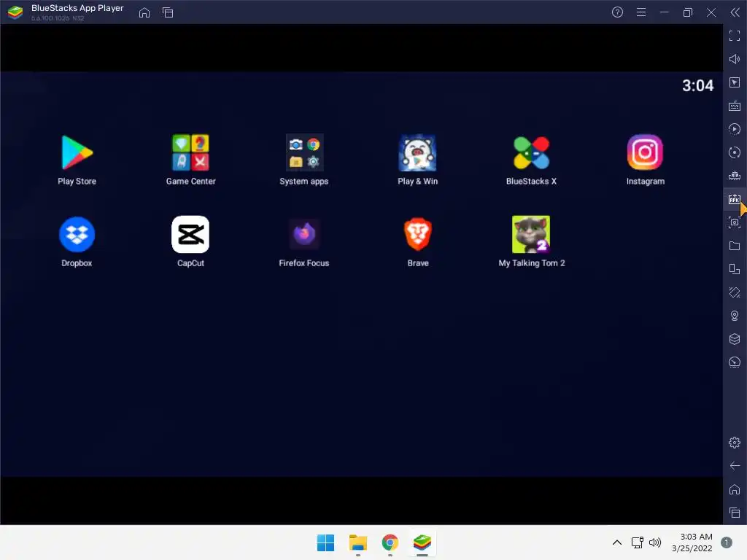Toggle full screen mode in sidebar
The height and width of the screenshot is (560, 747).
pyautogui.click(x=735, y=36)
